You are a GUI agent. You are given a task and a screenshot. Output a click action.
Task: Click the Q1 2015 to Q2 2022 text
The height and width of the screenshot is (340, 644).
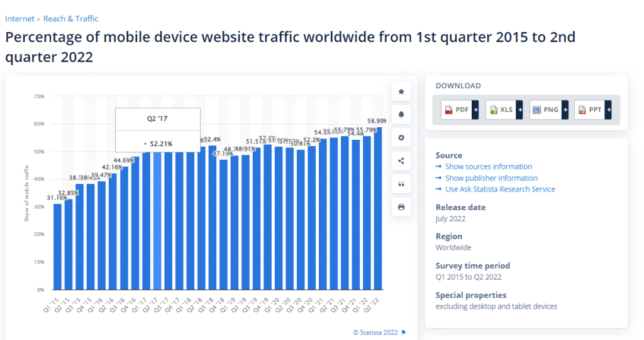(469, 277)
